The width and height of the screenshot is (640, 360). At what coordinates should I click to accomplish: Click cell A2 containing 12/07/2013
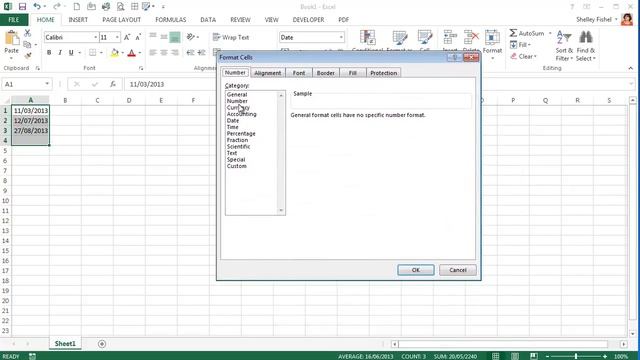pos(31,120)
